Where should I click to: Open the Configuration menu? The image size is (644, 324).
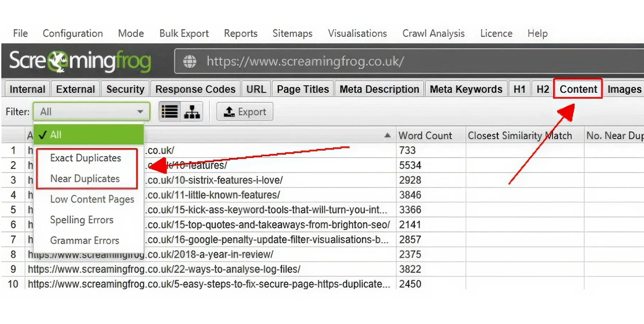(x=73, y=33)
